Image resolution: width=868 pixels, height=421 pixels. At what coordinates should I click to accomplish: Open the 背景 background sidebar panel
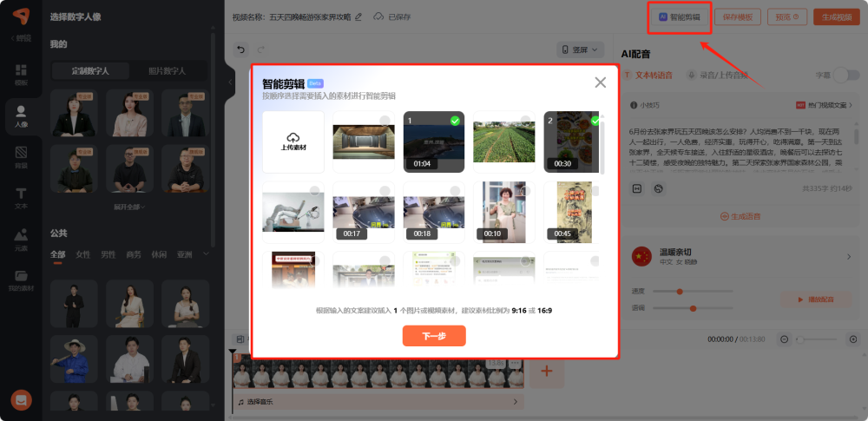(21, 157)
